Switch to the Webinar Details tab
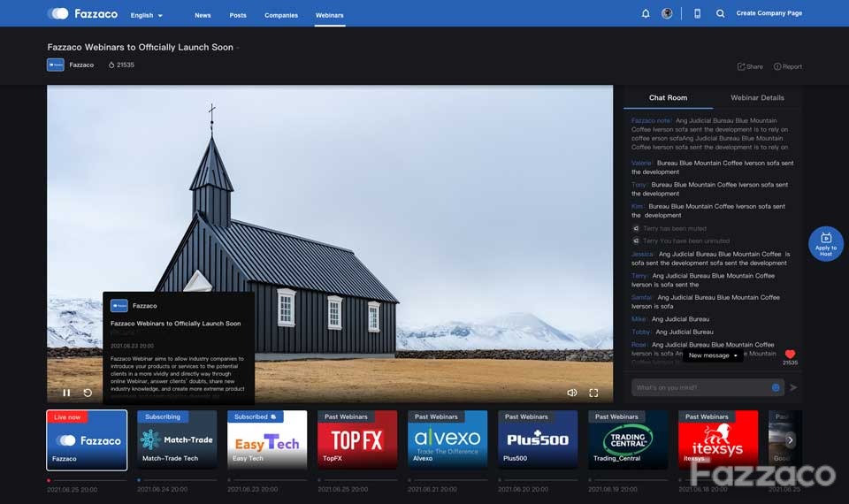849x504 pixels. [757, 97]
